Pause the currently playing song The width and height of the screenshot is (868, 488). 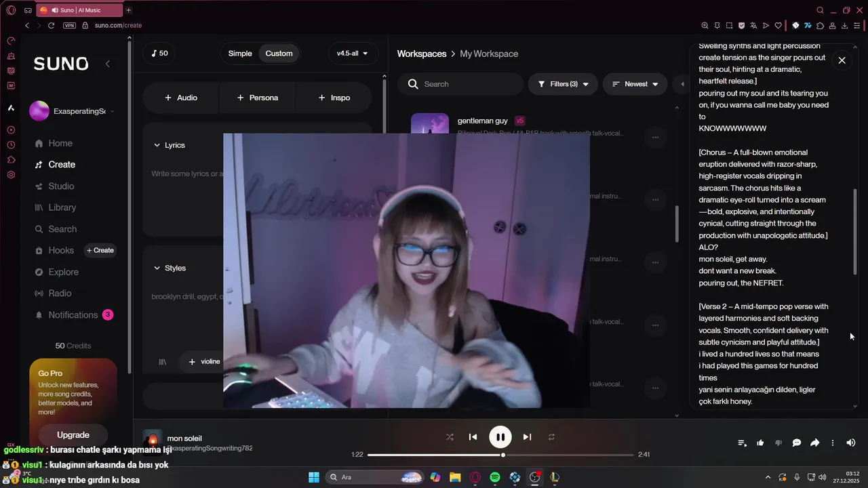[x=500, y=437]
